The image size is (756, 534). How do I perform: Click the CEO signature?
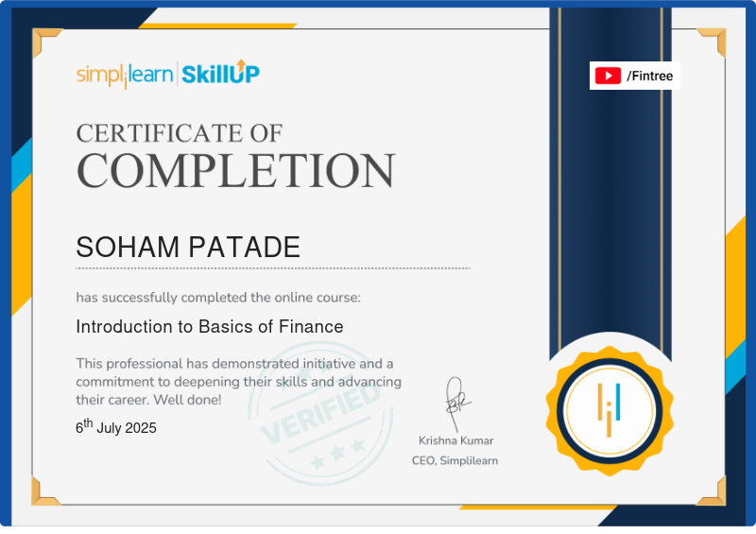pyautogui.click(x=456, y=404)
